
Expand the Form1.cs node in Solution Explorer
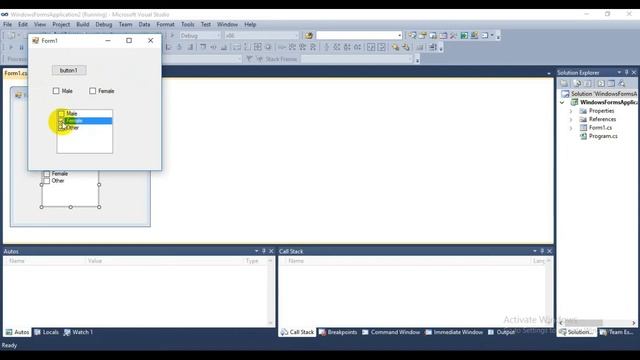tap(571, 128)
